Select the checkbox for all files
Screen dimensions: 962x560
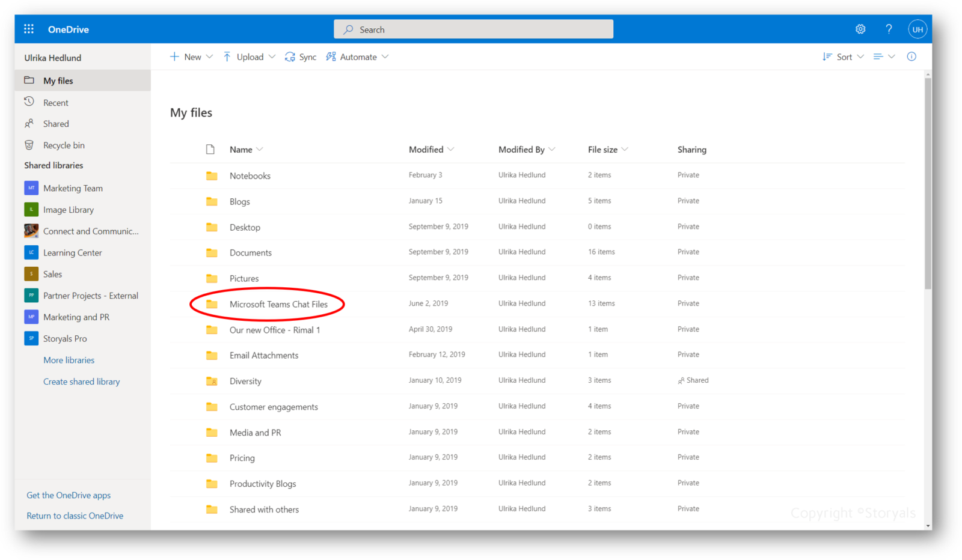(209, 149)
